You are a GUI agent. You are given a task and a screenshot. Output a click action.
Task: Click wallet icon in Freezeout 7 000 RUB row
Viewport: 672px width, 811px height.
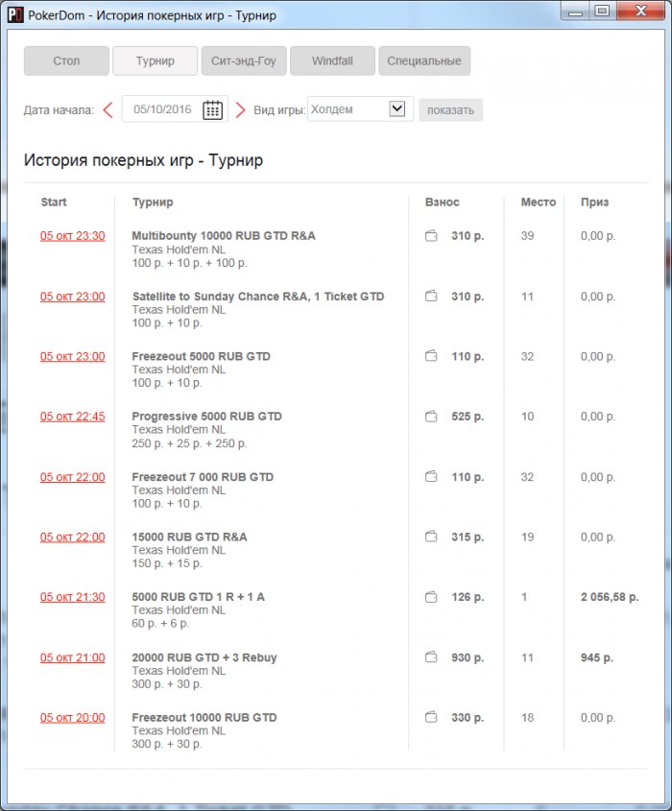[431, 476]
